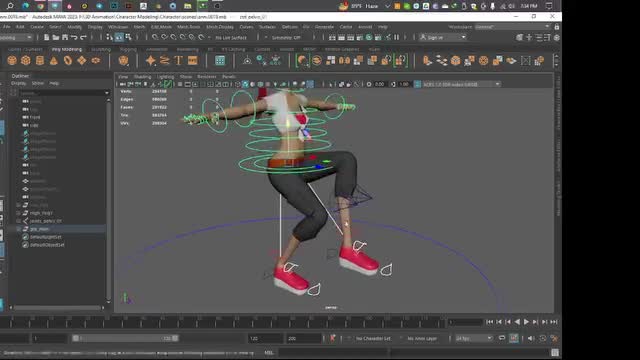Screen dimensions: 640x360
Task: Create a polygon disc from the shelf
Action: (x=96, y=61)
